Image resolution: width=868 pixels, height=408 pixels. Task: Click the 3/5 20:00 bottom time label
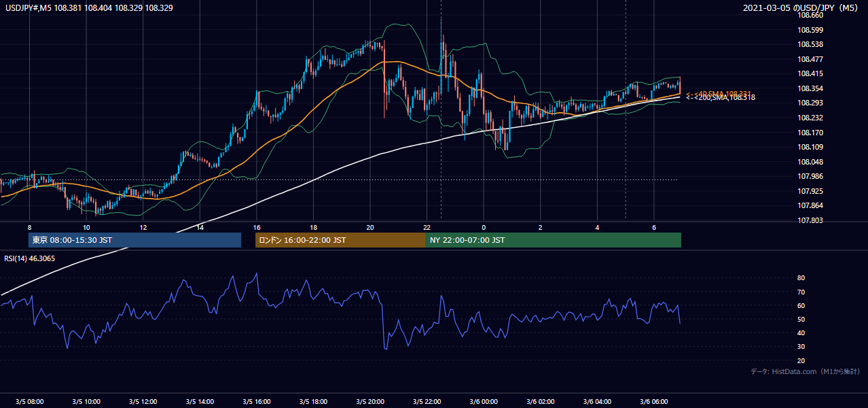369,402
